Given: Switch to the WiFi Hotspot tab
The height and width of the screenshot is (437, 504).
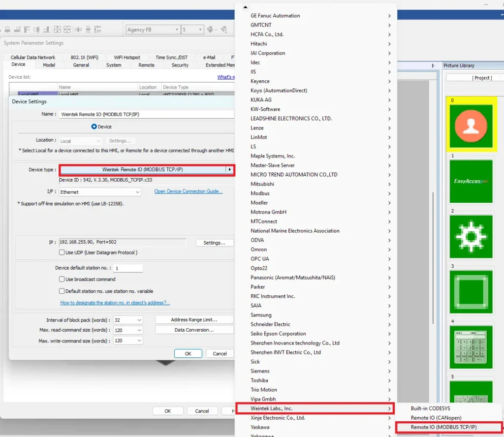Looking at the screenshot, I should [x=127, y=57].
